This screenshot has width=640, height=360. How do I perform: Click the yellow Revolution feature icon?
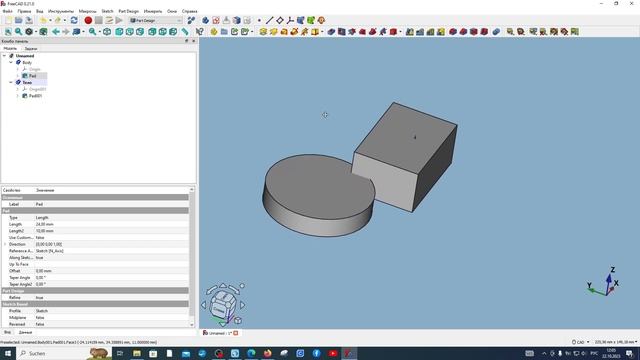273,31
